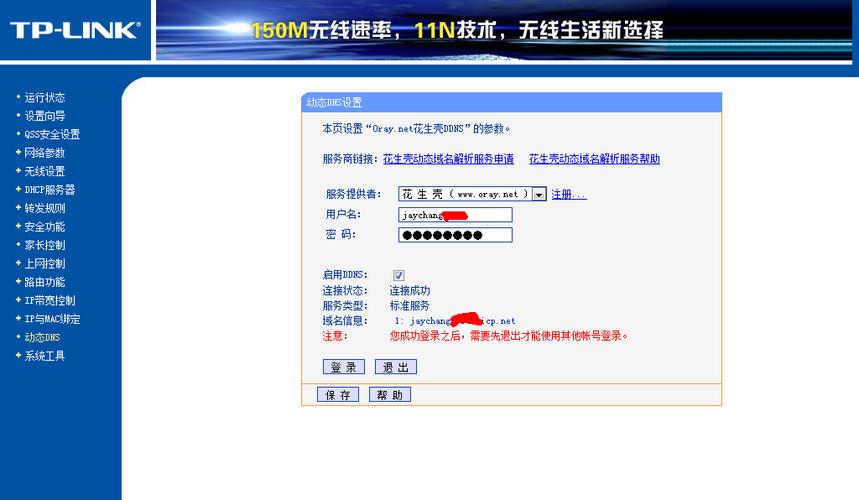Expand the 无线设置 menu
The image size is (859, 500).
pos(44,171)
